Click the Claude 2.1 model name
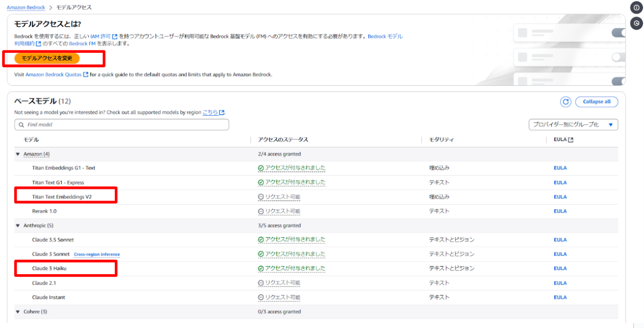 [x=44, y=283]
